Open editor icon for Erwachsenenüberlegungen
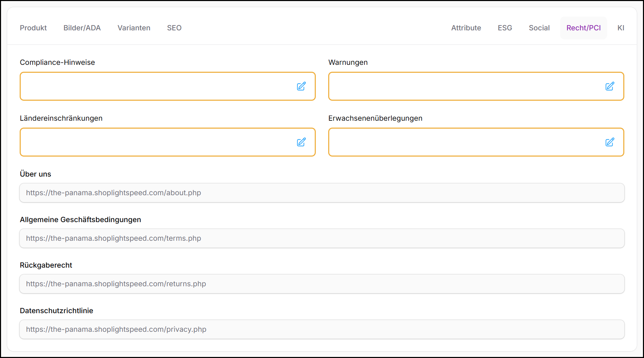This screenshot has width=644, height=358. pos(609,142)
